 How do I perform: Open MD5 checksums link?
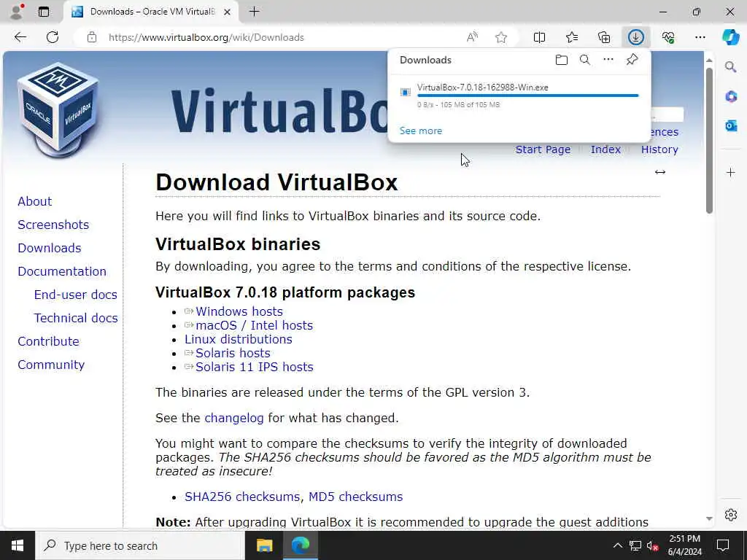click(x=356, y=497)
